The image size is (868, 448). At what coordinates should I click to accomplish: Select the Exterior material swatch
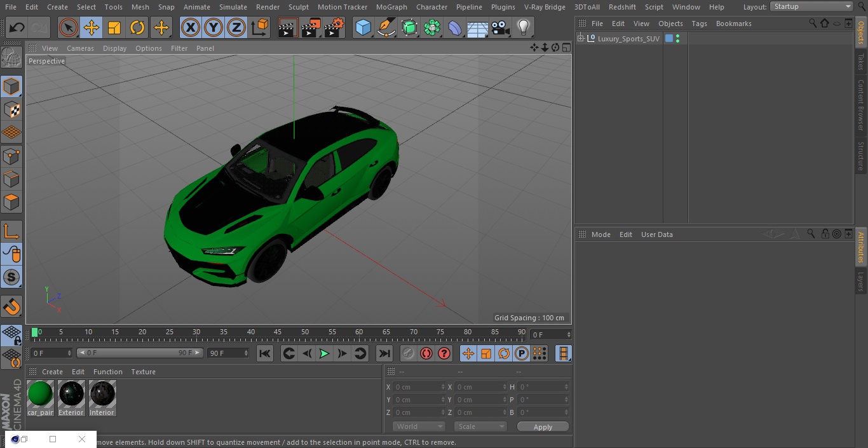[x=71, y=398]
